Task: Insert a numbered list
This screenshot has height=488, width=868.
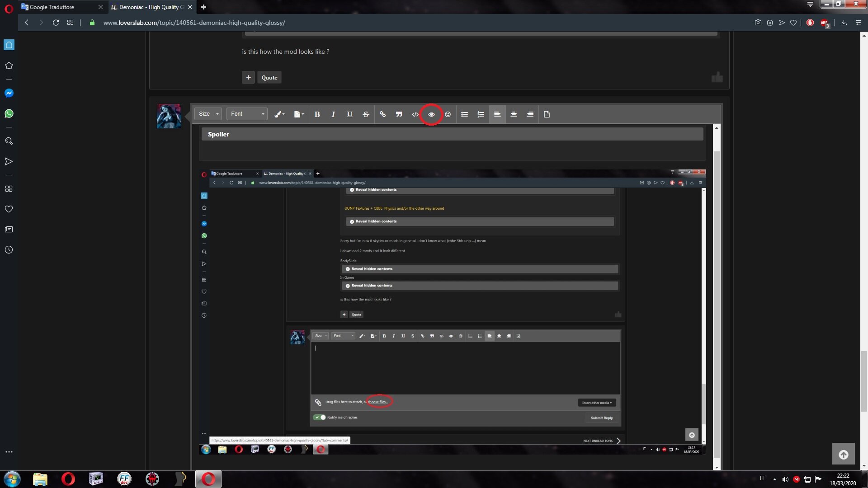Action: [x=481, y=114]
